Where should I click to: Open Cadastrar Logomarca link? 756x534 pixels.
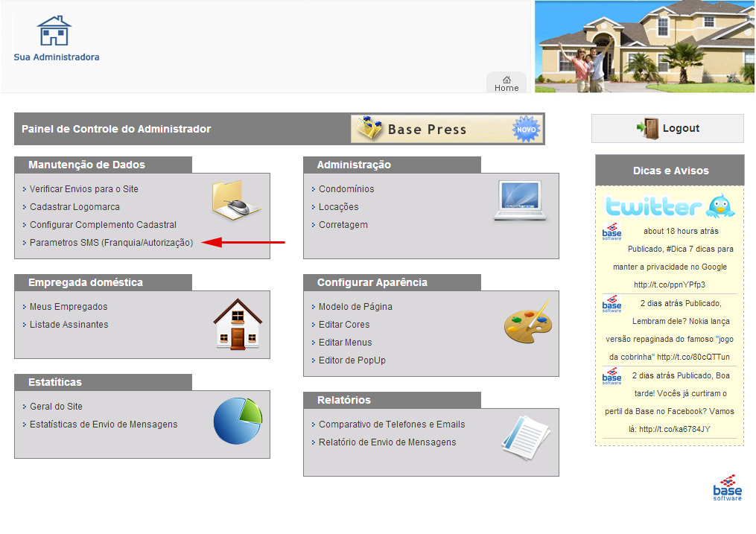[x=74, y=207]
